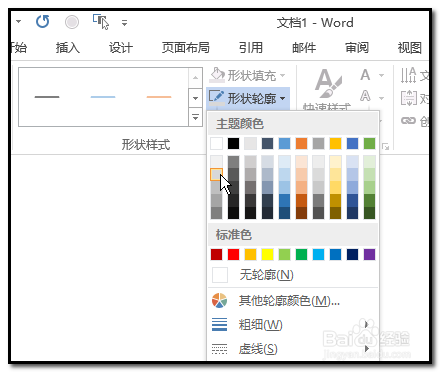This screenshot has width=440, height=372.
Task: Open the 视图 tab
Action: 410,48
